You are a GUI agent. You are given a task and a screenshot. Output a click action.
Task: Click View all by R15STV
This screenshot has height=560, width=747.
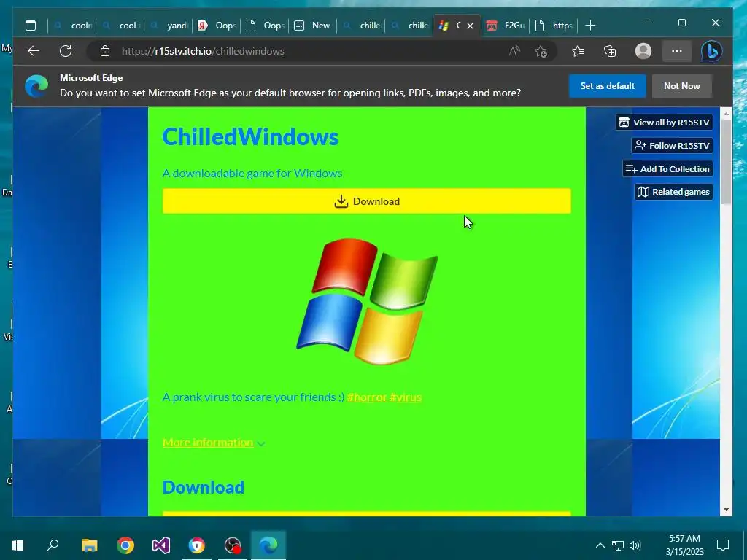tap(664, 122)
